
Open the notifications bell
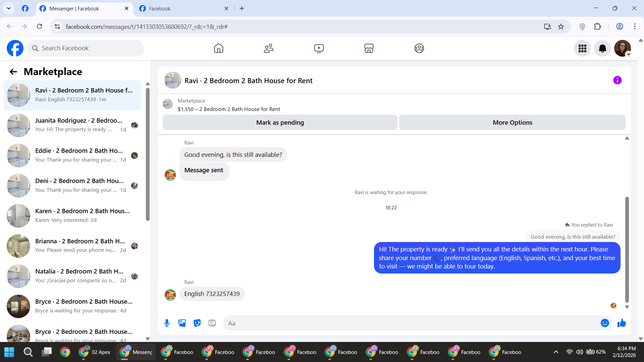[x=602, y=48]
